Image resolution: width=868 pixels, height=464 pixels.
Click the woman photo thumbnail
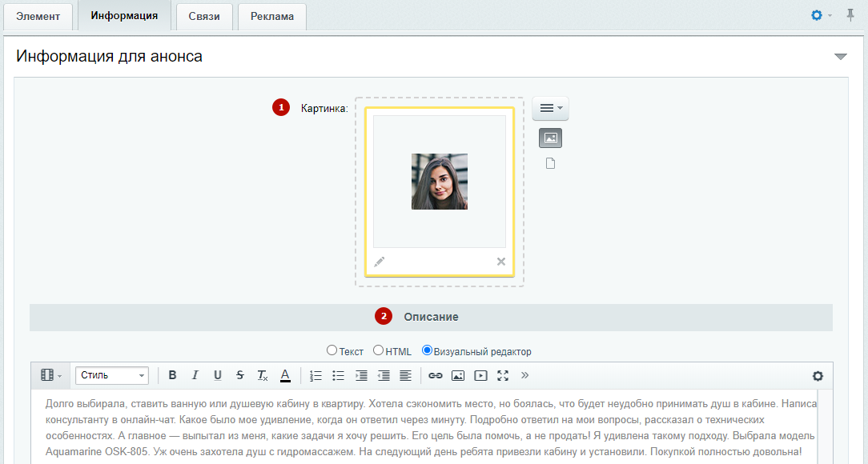point(440,182)
